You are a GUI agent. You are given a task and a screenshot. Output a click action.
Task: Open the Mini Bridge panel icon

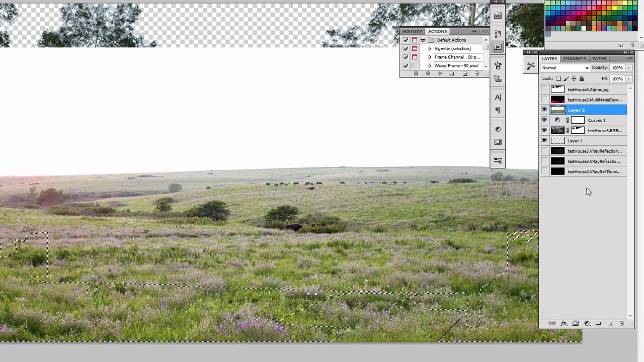click(498, 16)
